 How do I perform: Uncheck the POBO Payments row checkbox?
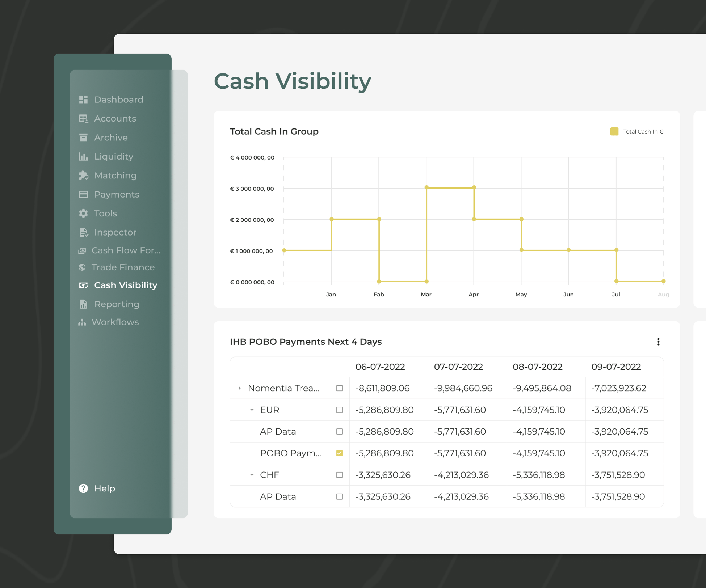339,453
